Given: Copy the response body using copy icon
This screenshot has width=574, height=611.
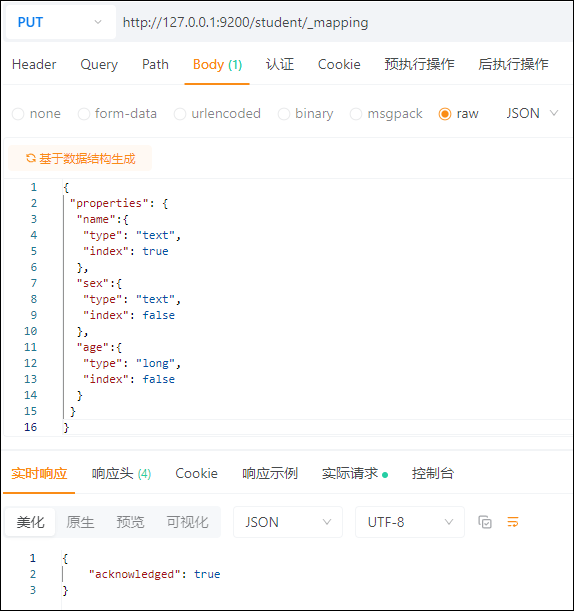Looking at the screenshot, I should coord(485,522).
